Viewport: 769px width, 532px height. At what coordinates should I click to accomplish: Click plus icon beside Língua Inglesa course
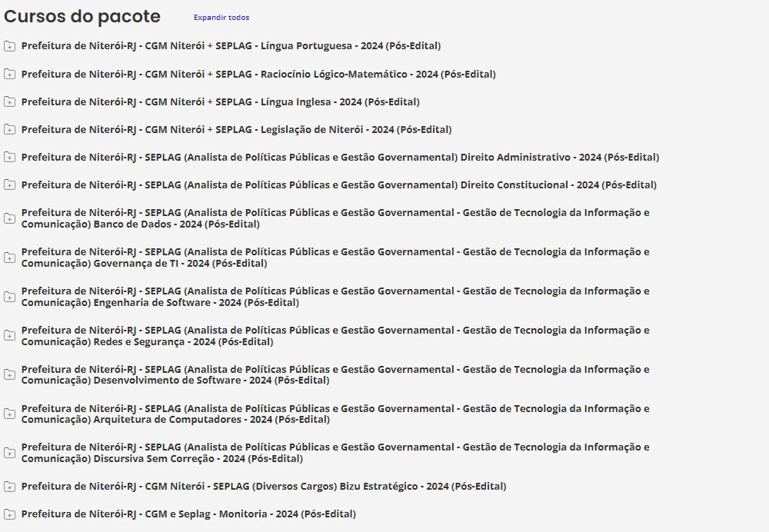pos(9,102)
